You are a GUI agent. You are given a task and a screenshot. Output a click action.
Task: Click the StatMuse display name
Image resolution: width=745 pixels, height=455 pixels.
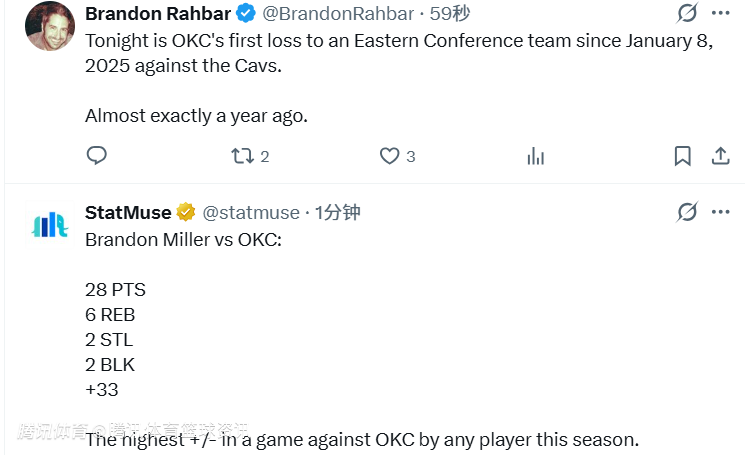coord(128,212)
